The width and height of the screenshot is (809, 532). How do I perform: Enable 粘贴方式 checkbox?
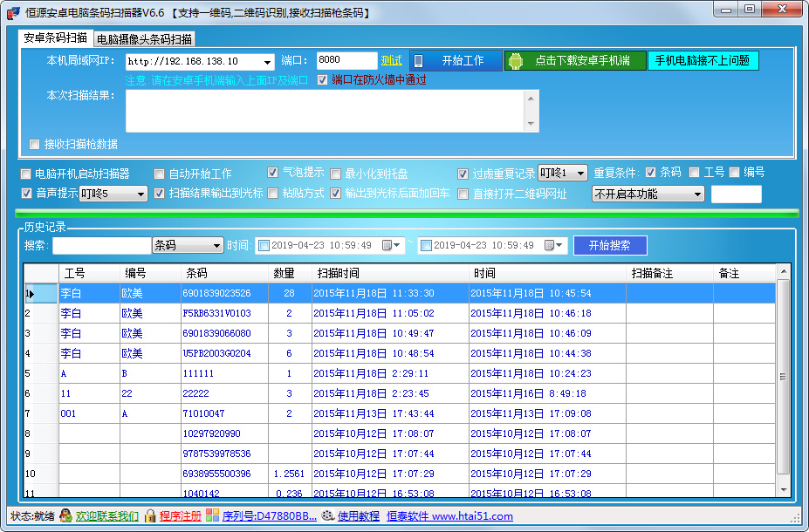tap(273, 194)
